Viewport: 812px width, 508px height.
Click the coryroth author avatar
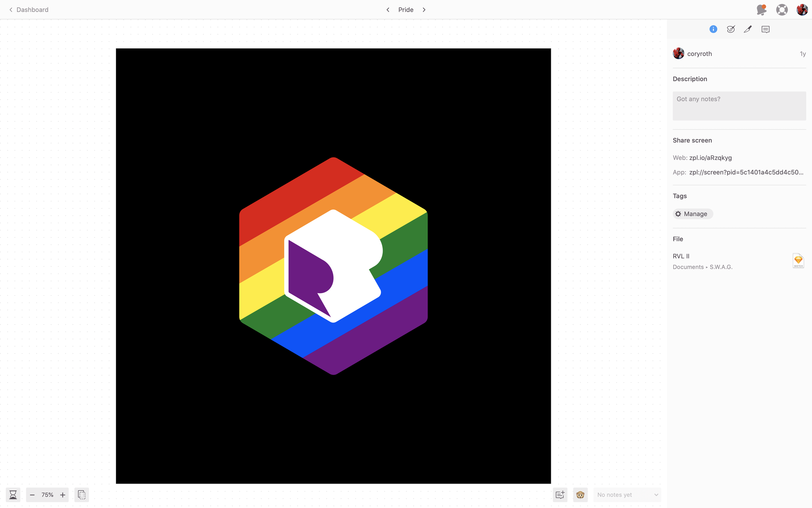(679, 53)
